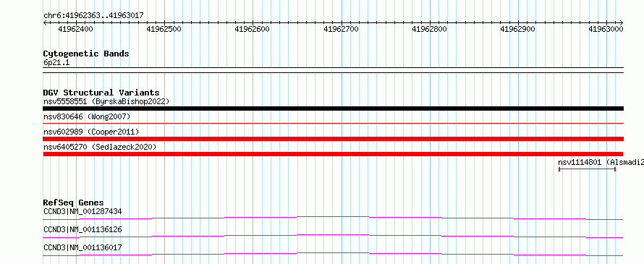Click the 6p21.1 cytogenetic band bar
Screen dimensions: 644x264
click(x=333, y=70)
